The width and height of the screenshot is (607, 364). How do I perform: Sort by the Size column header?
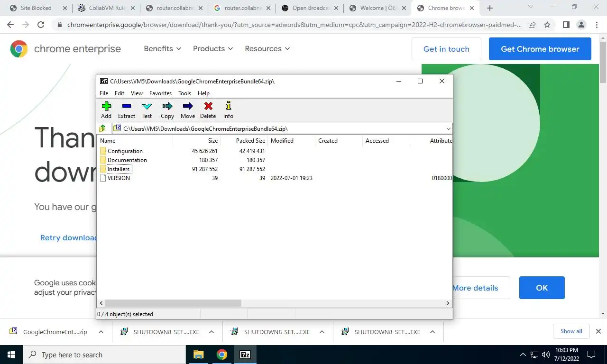coord(196,141)
